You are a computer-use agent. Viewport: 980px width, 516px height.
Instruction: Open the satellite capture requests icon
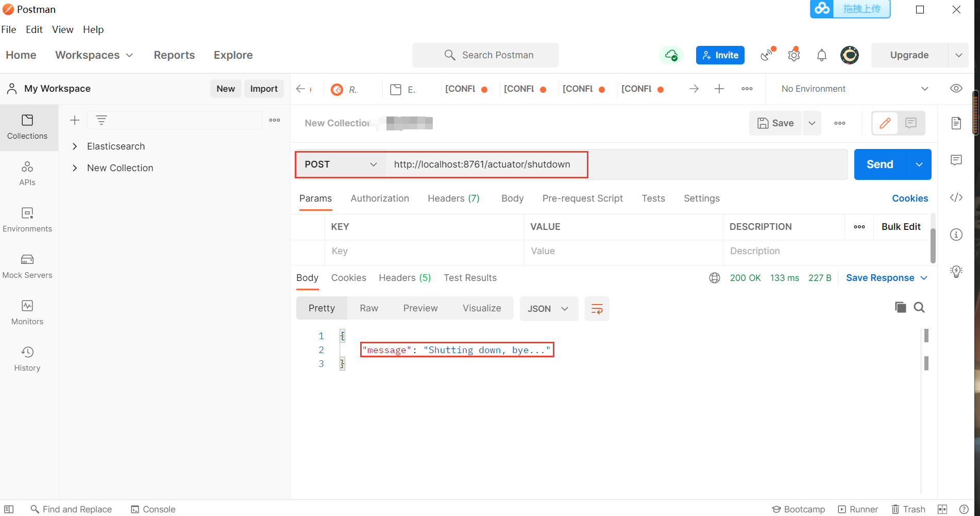(x=768, y=54)
